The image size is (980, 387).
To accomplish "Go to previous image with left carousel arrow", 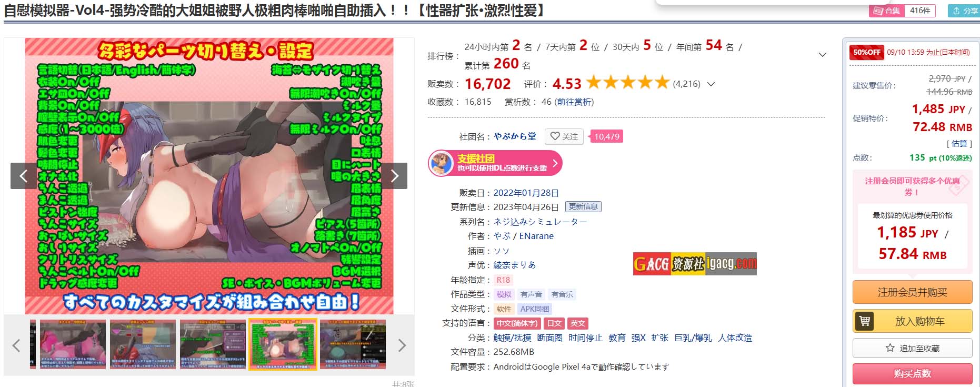I will tap(23, 176).
